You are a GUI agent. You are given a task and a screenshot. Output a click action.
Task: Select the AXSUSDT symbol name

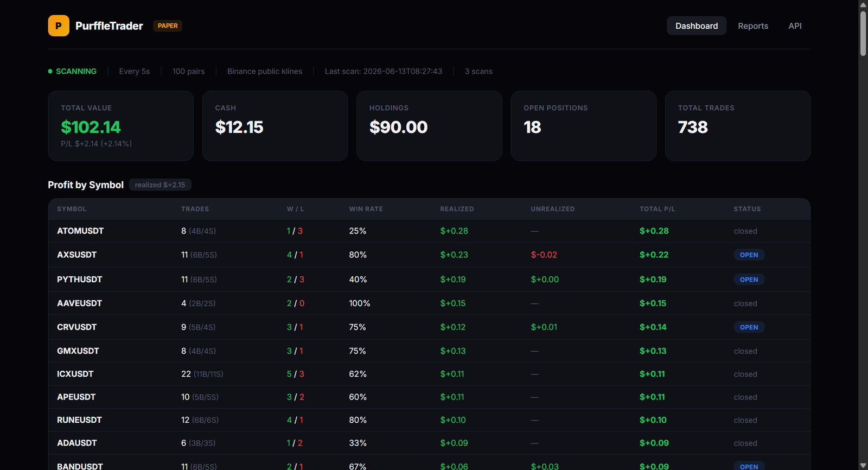[76, 255]
